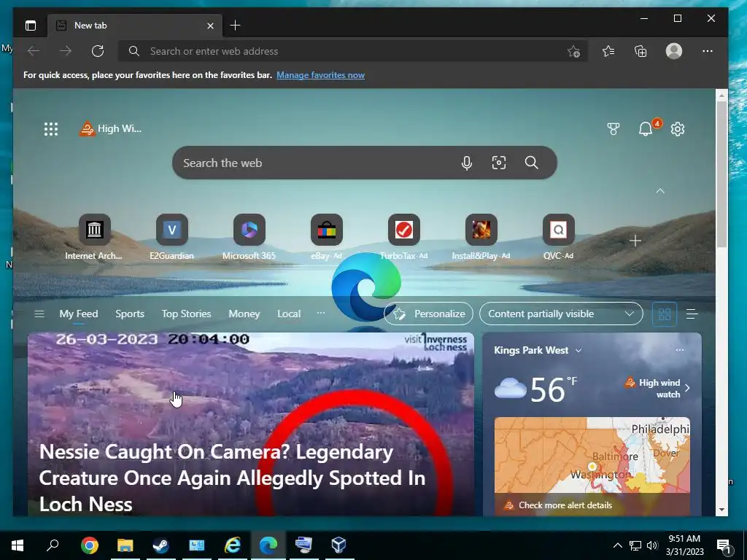Viewport: 747px width, 560px height.
Task: Switch feed to grid view
Action: [664, 314]
